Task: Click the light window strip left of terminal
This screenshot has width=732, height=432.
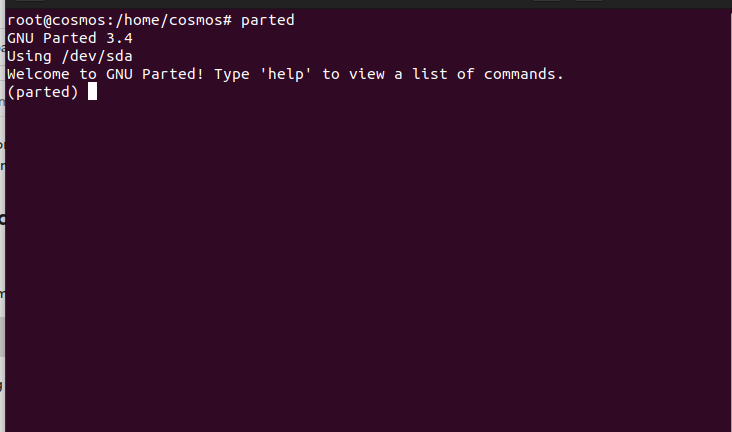Action: pos(2,250)
